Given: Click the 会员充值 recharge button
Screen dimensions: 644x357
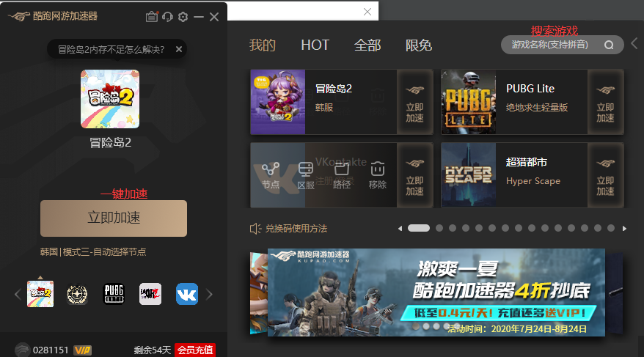Looking at the screenshot, I should (x=195, y=350).
